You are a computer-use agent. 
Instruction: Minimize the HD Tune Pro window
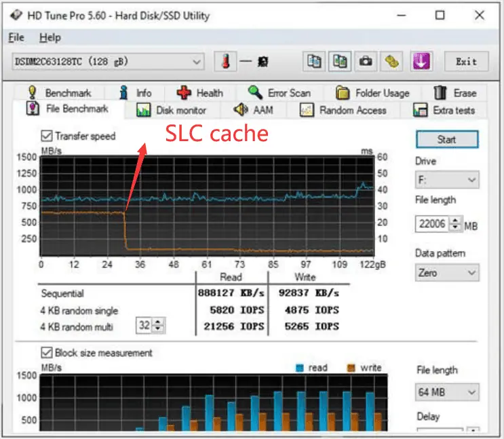point(401,15)
